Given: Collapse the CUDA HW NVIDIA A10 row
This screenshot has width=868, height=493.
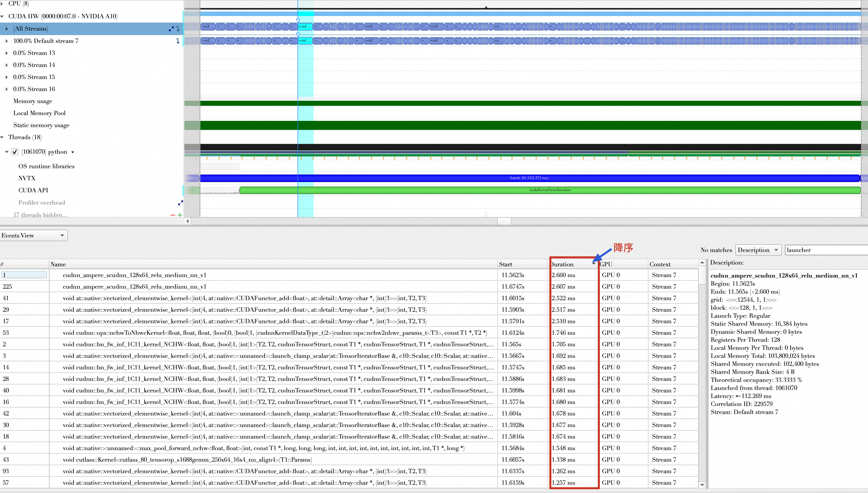Looking at the screenshot, I should [x=2, y=16].
